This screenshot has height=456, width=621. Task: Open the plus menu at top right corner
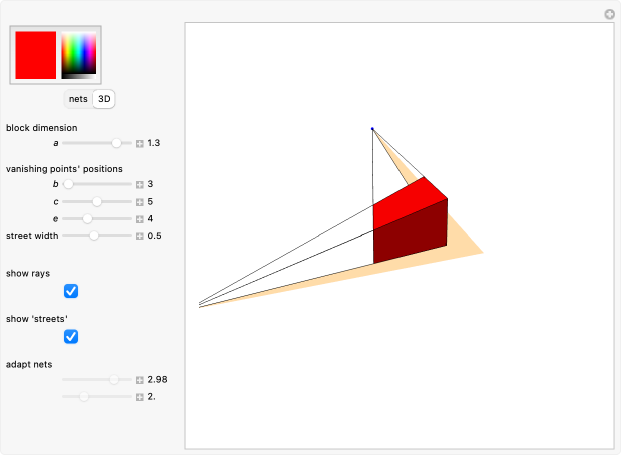click(x=610, y=15)
